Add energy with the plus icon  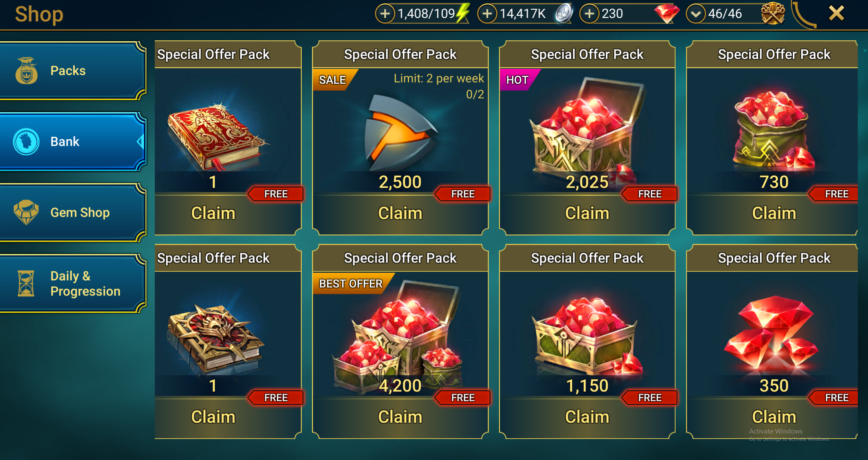pyautogui.click(x=385, y=14)
